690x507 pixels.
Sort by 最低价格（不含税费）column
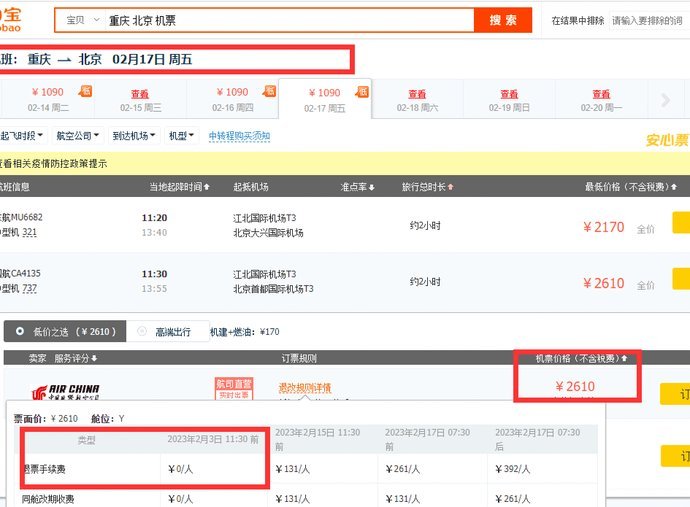coord(631,187)
